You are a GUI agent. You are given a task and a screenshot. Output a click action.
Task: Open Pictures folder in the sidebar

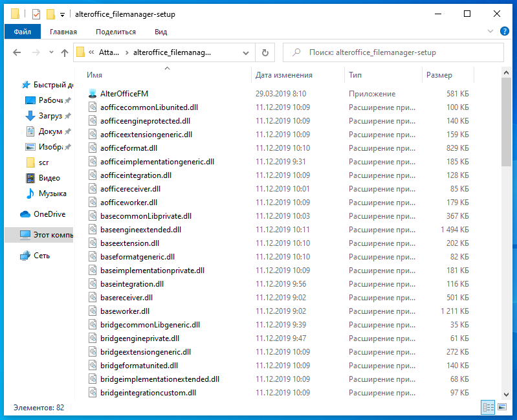coord(48,147)
